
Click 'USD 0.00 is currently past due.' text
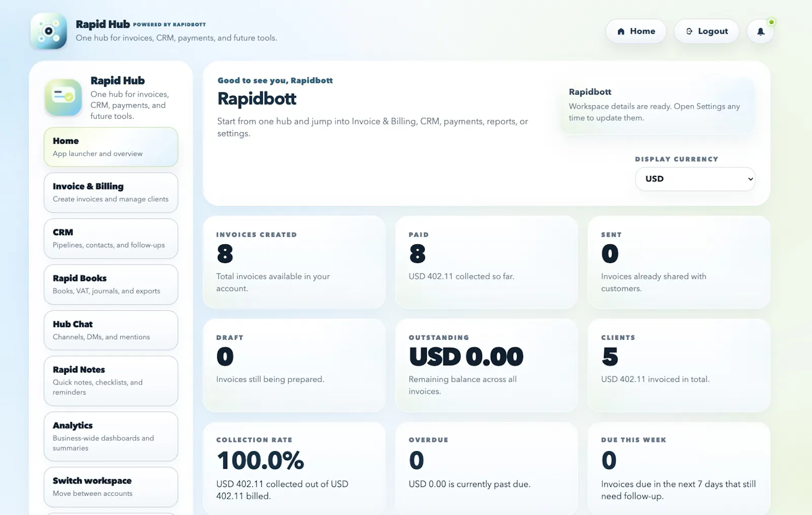[x=469, y=484]
